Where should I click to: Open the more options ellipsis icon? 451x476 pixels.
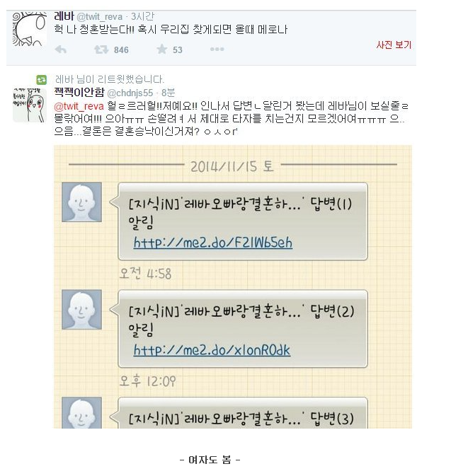(217, 50)
